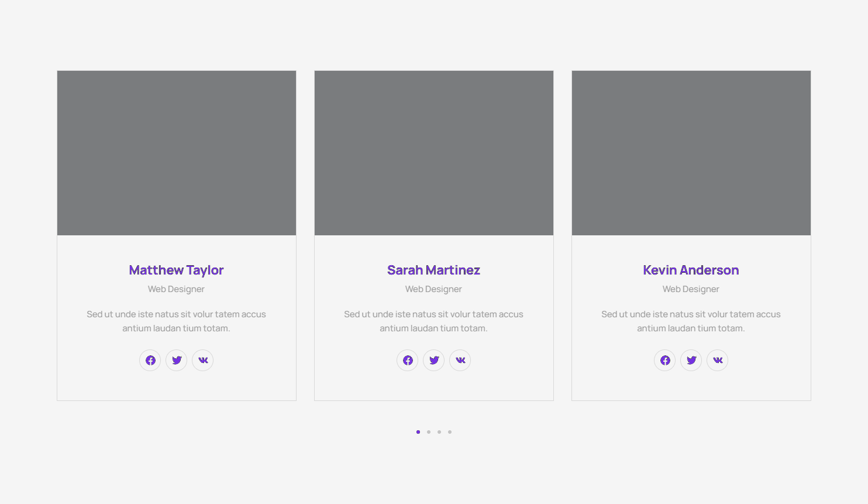Click Kevin Anderson's Facebook icon
This screenshot has width=868, height=504.
(665, 360)
